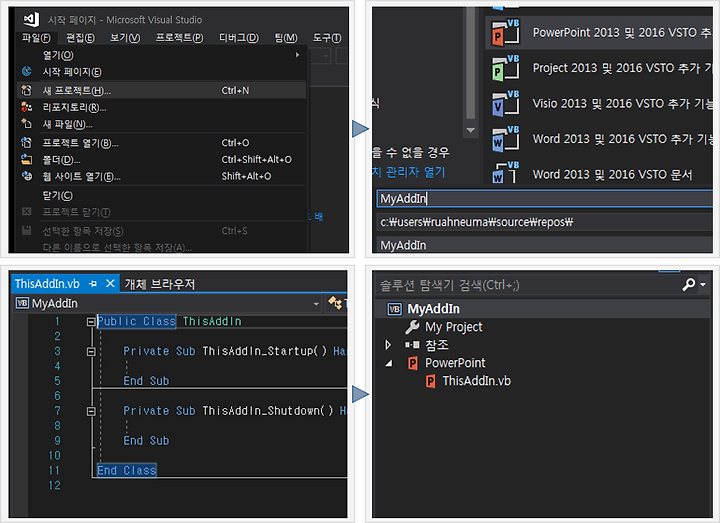This screenshot has height=523, width=720.
Task: Switch to 개체 브라우저 tab
Action: (x=160, y=284)
